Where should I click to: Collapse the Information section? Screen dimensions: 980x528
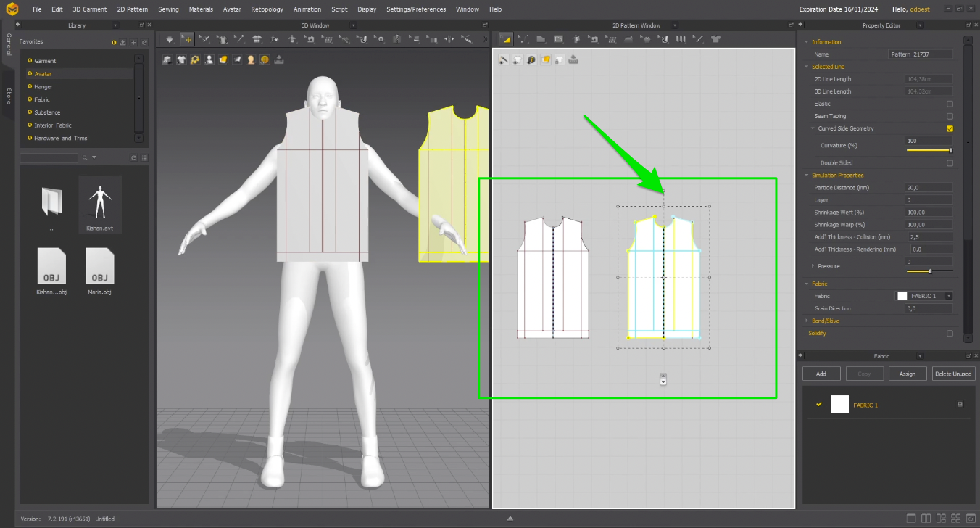806,42
